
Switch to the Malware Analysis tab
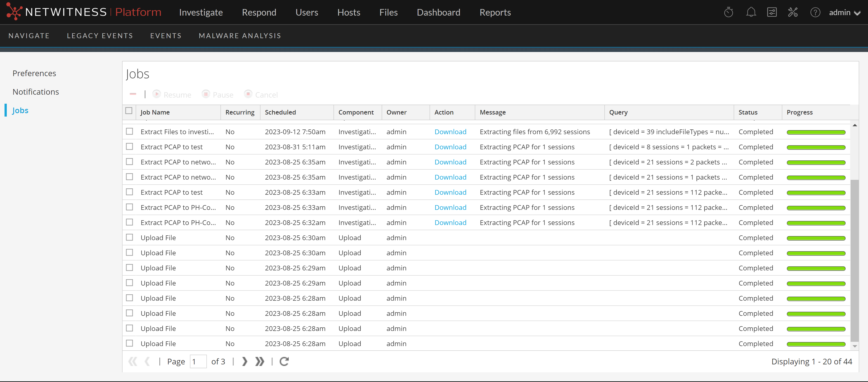[x=240, y=36]
